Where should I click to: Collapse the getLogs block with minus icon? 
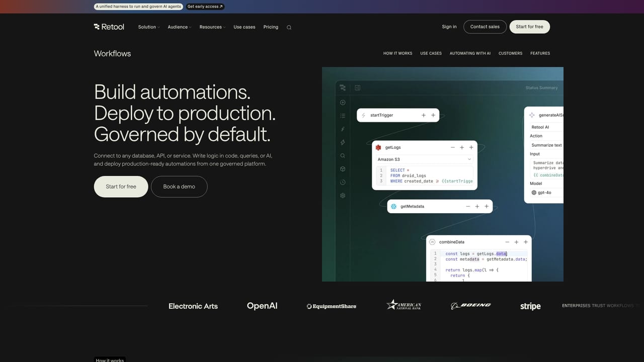[x=453, y=147]
